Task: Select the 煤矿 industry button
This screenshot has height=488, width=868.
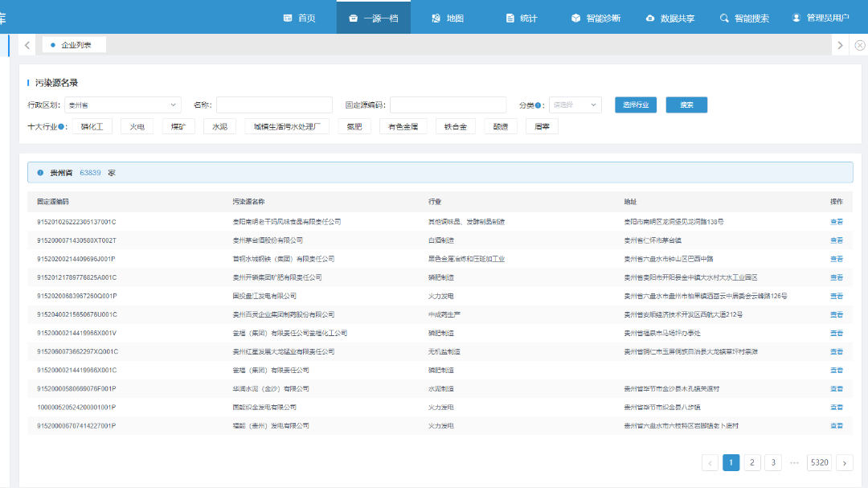Action: pyautogui.click(x=178, y=126)
